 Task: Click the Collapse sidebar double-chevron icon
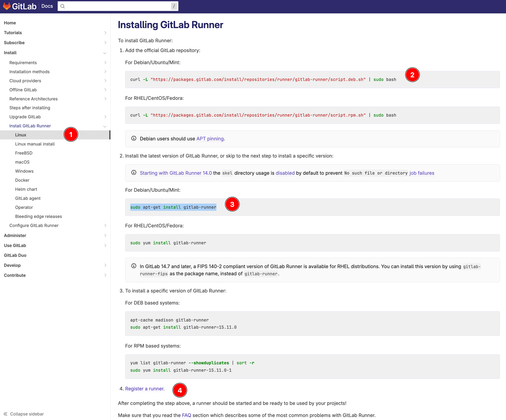point(5,414)
